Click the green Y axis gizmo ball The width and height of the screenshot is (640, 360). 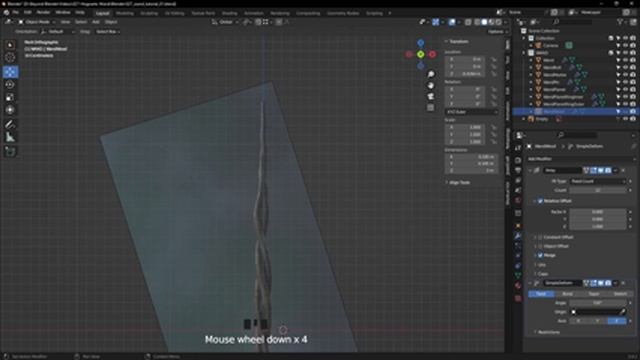[421, 54]
